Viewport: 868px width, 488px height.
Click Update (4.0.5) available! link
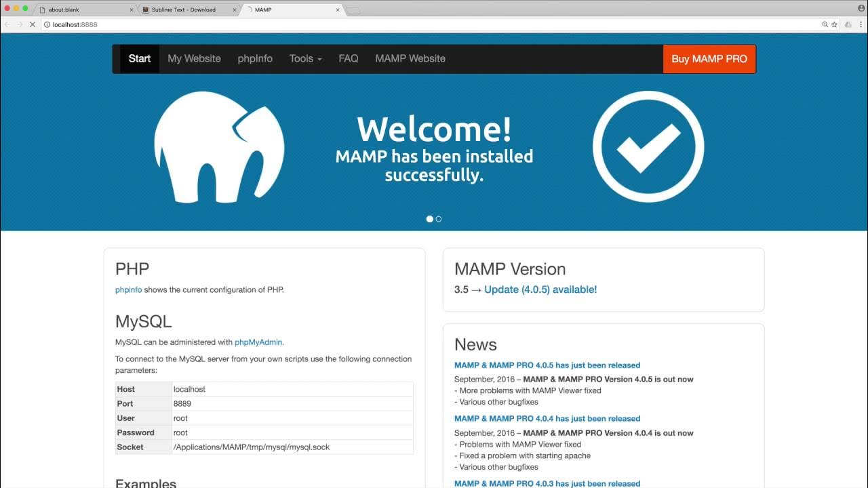(x=540, y=289)
